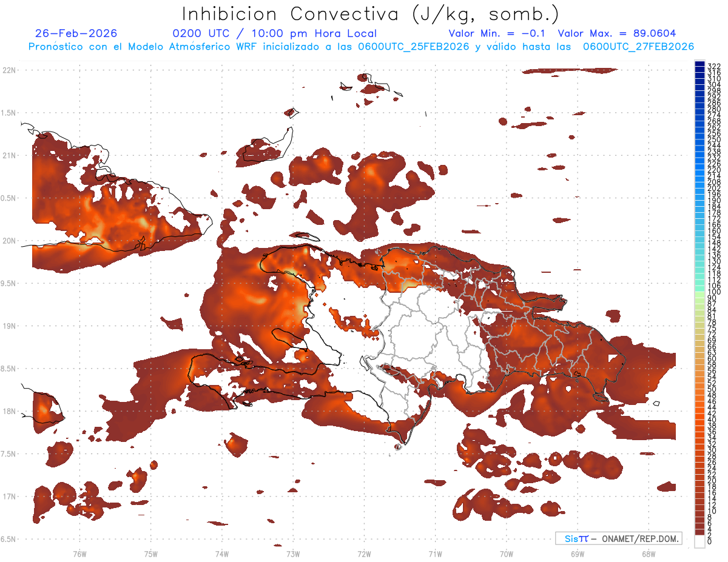
Task: Click color bar value "160"
Action: 714,231
